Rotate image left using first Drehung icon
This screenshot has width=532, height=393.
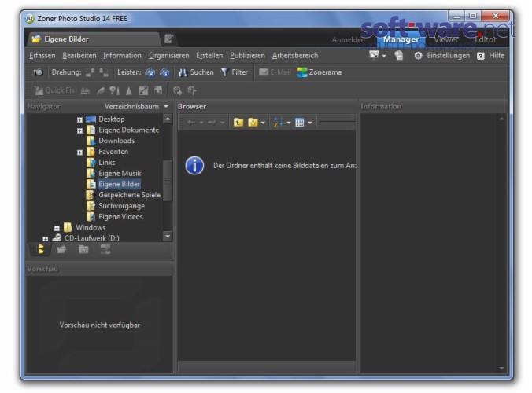[91, 72]
